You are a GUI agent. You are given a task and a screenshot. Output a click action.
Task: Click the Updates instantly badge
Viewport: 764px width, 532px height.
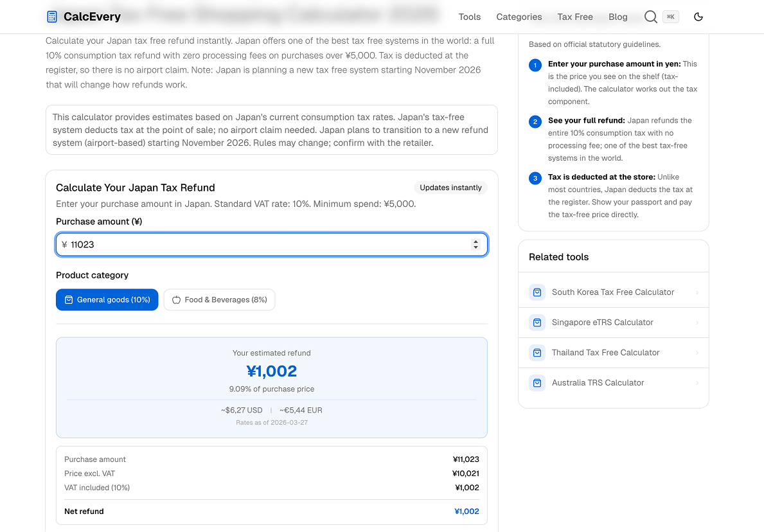[450, 188]
